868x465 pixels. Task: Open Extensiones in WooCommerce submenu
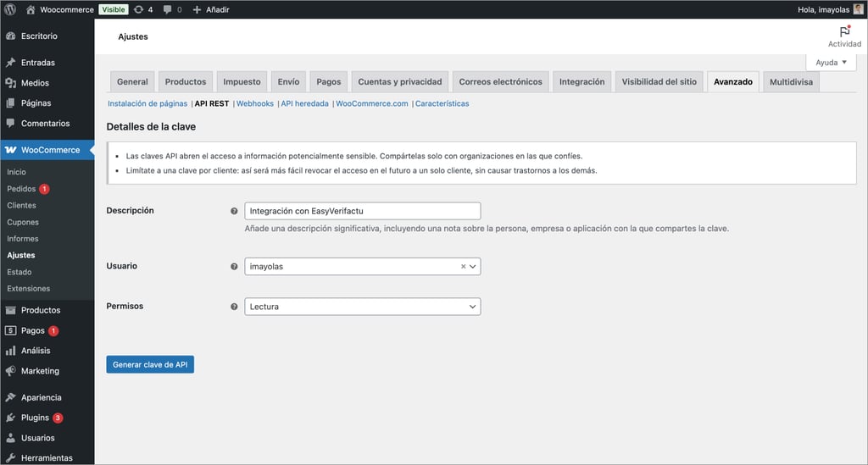pos(28,289)
